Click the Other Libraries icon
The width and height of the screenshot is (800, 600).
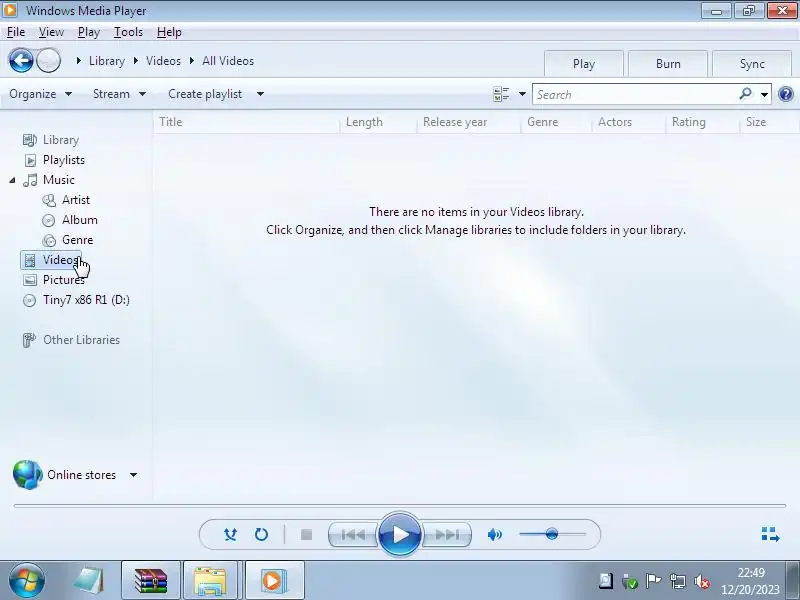tap(29, 340)
